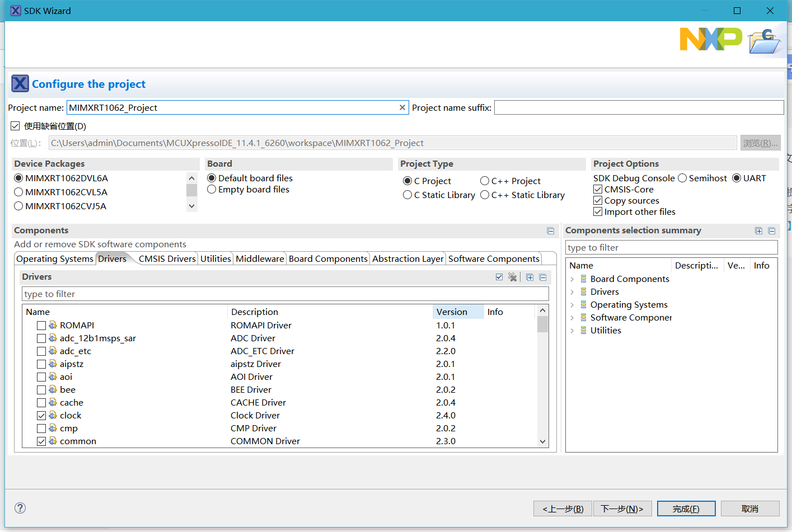
Task: Collapse all nodes in Components selection summary
Action: tap(772, 230)
